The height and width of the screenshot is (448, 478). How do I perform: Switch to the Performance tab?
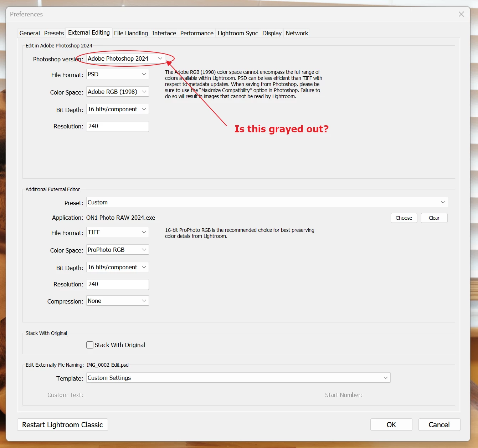tap(197, 33)
